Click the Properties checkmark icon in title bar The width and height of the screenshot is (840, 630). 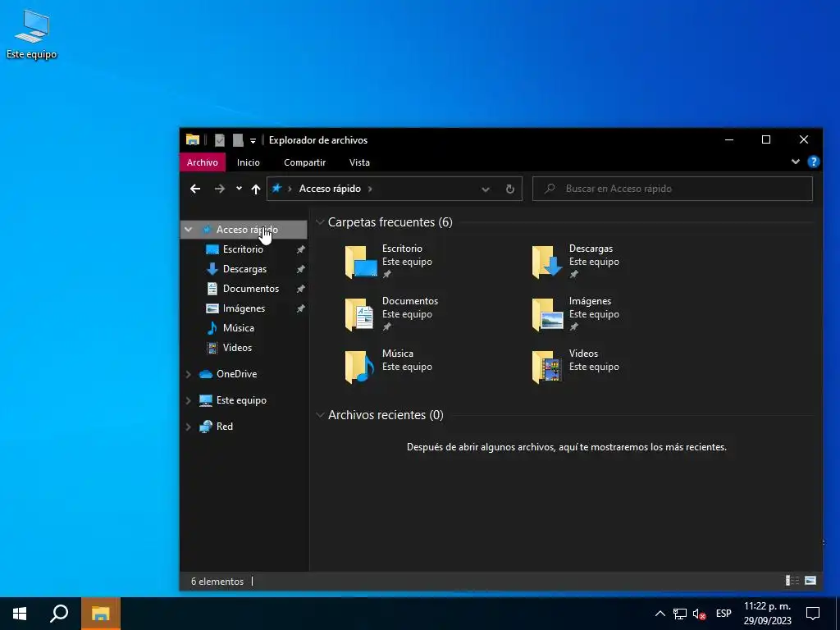pyautogui.click(x=220, y=140)
